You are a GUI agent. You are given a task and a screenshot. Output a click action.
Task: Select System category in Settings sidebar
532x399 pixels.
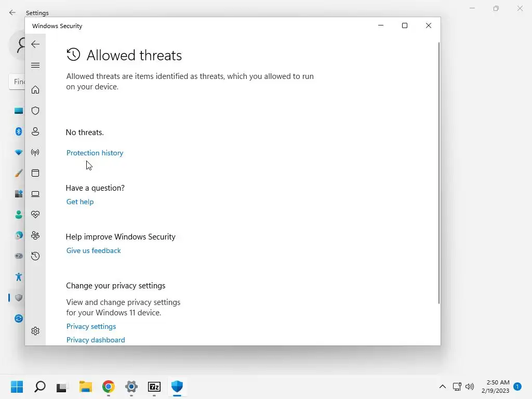[19, 111]
